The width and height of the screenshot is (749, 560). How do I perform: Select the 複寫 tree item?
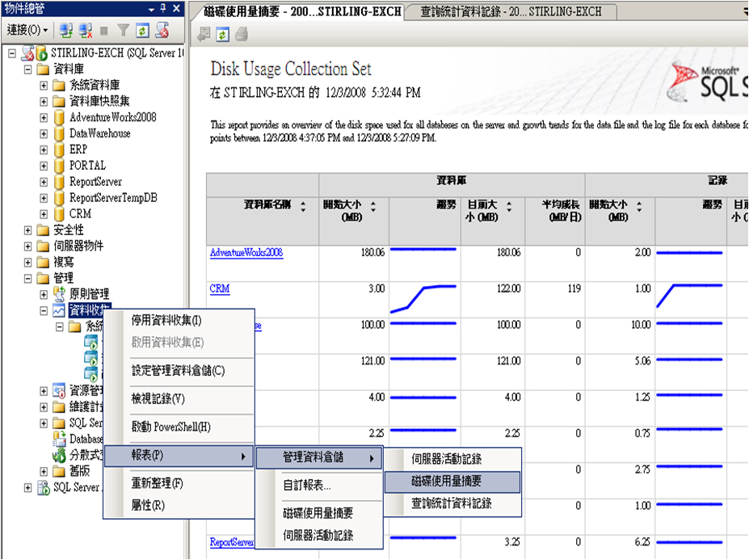pyautogui.click(x=64, y=263)
